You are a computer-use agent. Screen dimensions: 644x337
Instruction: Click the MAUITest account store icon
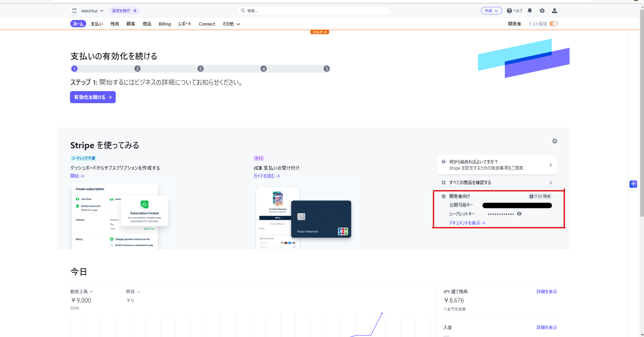click(x=74, y=11)
